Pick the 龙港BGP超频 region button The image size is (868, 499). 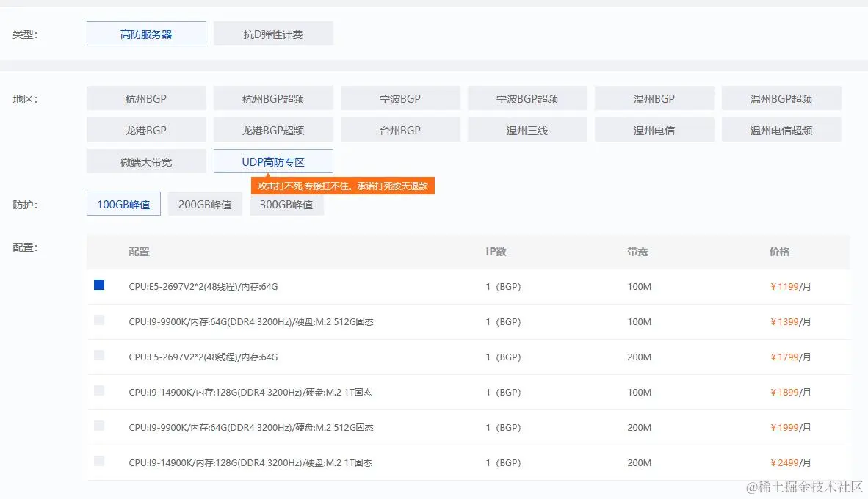(273, 130)
